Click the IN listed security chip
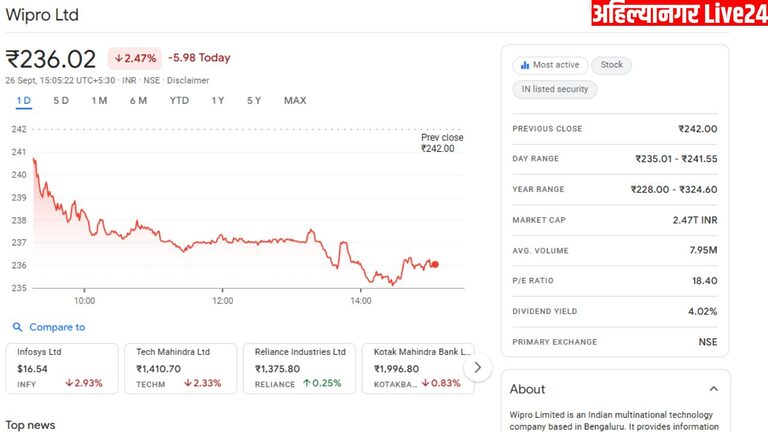Viewport: 768px width, 432px height. click(x=555, y=90)
